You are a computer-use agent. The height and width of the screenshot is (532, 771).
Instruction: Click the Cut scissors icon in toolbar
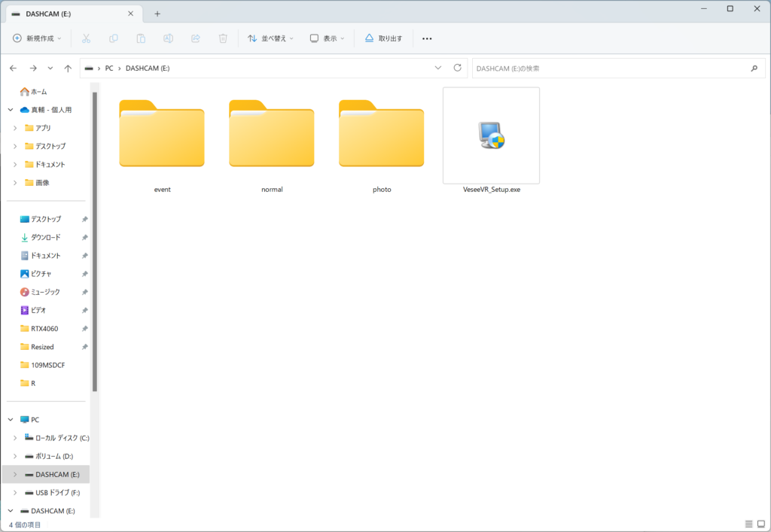86,38
